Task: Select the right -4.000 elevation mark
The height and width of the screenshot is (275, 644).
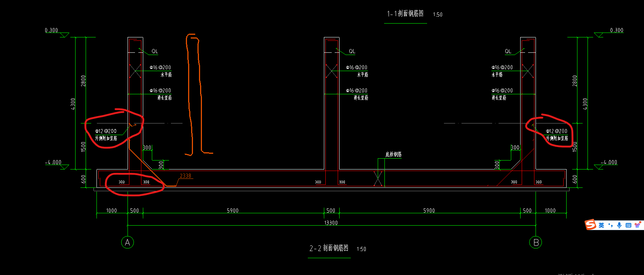Action: [x=609, y=162]
